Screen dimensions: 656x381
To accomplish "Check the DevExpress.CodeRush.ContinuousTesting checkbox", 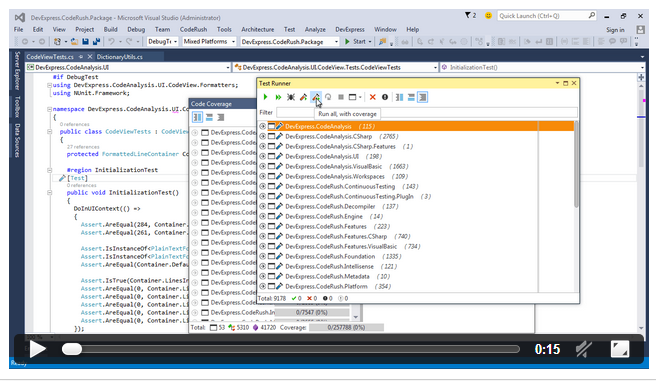I will tap(272, 186).
